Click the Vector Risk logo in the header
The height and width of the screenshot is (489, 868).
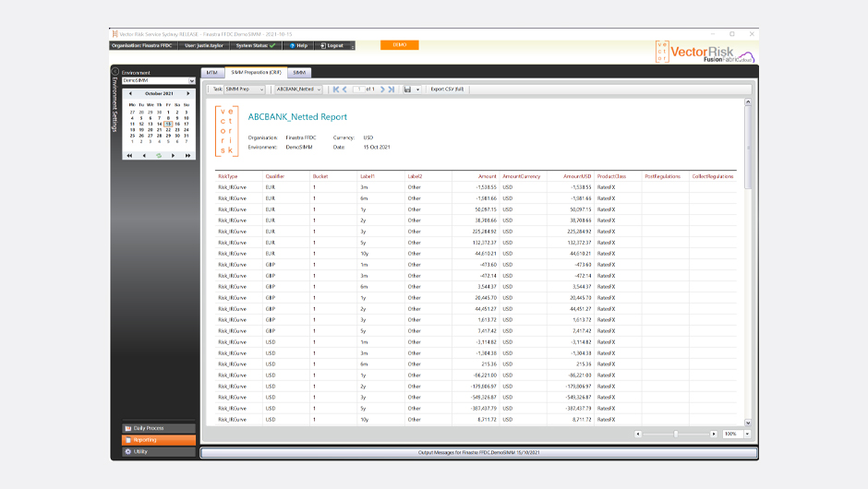pos(705,52)
